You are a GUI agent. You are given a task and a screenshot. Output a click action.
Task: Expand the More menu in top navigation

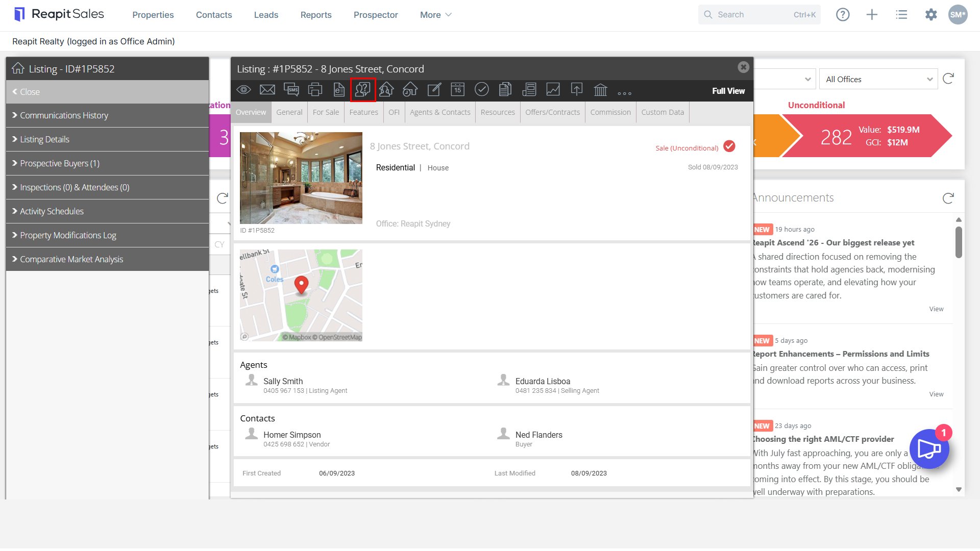tap(435, 15)
